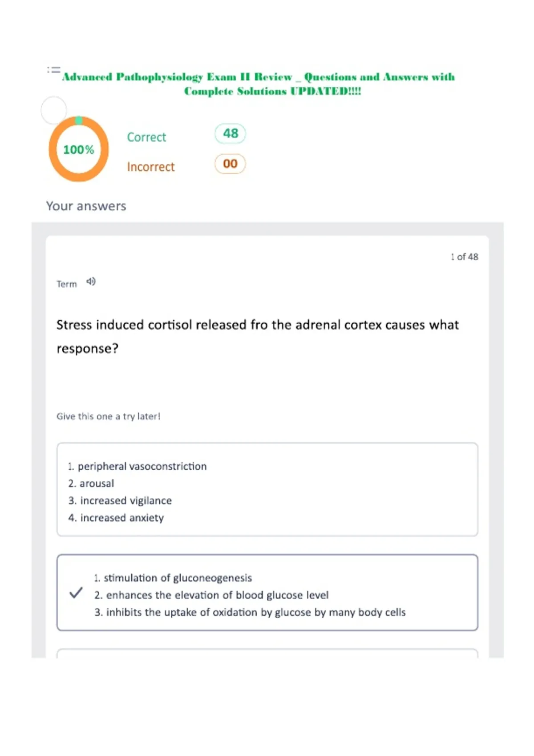The image size is (534, 756).
Task: Click the question text about stress induced cortisol
Action: tap(258, 336)
